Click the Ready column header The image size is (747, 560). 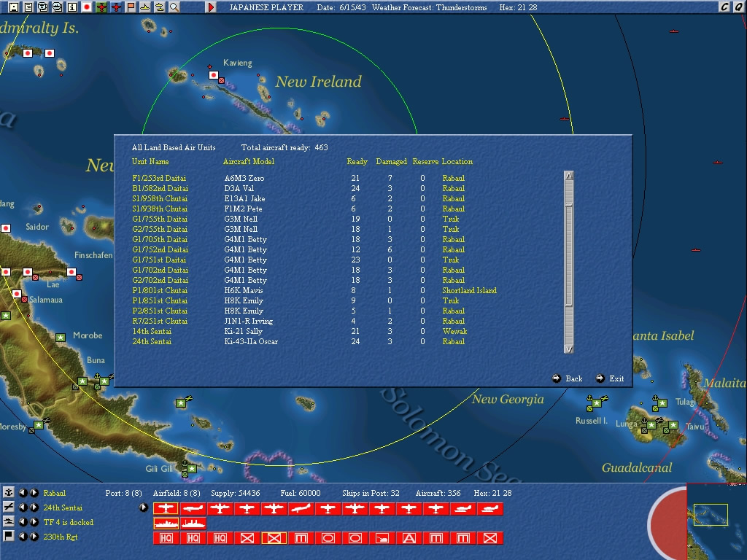[357, 161]
